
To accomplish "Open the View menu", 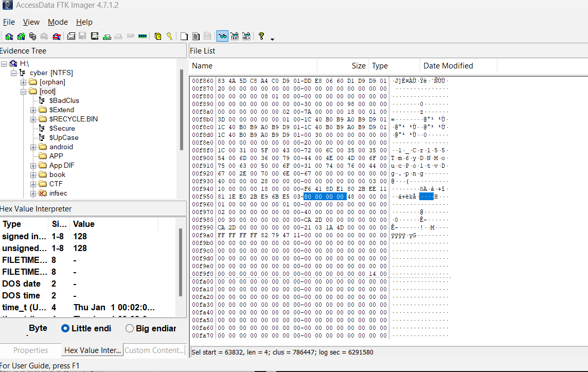I will (x=31, y=22).
